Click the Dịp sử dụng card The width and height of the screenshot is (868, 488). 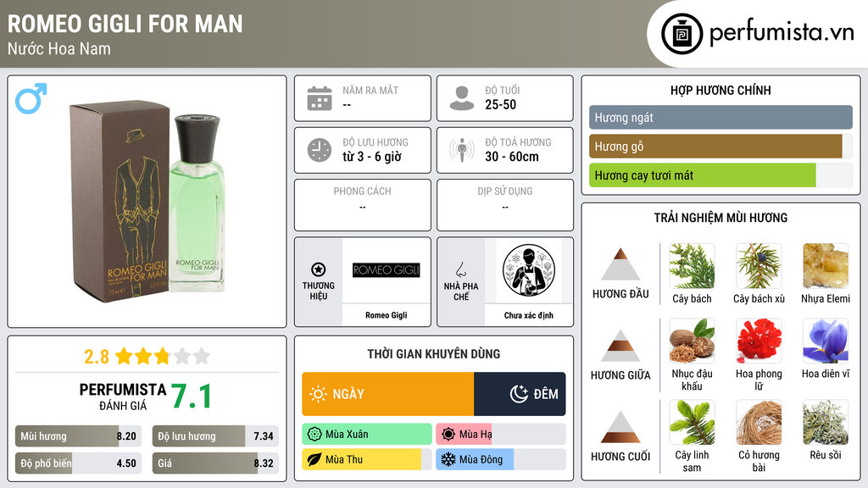(505, 205)
